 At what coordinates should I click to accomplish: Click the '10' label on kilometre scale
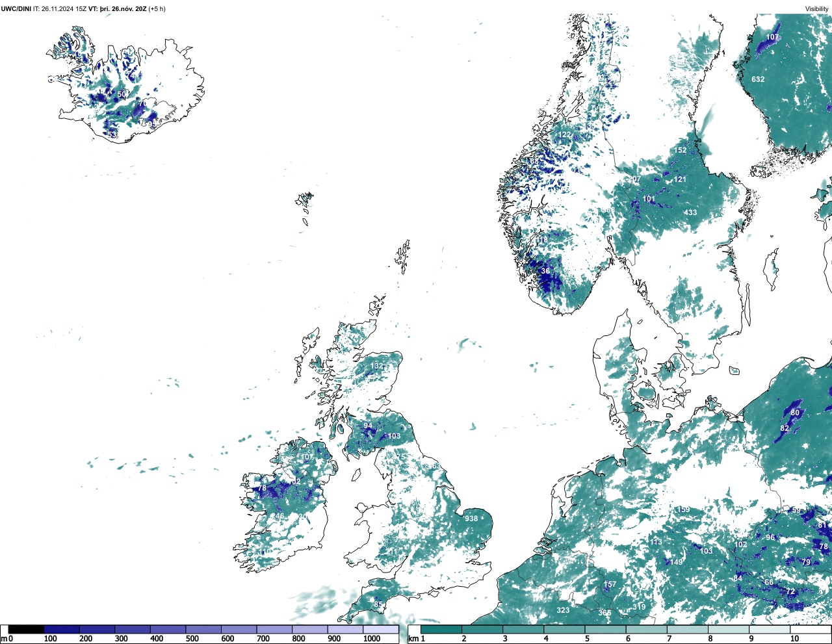pyautogui.click(x=794, y=639)
